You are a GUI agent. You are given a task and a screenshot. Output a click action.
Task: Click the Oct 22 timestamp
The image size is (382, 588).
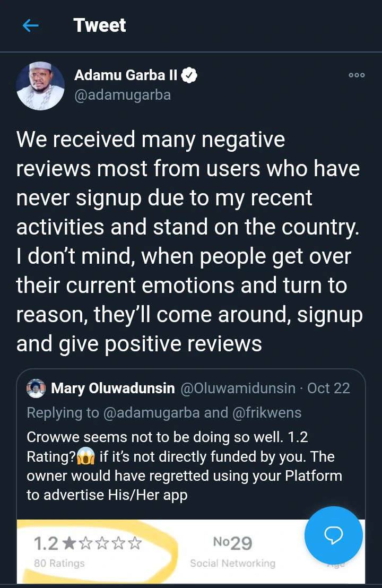[x=328, y=388]
